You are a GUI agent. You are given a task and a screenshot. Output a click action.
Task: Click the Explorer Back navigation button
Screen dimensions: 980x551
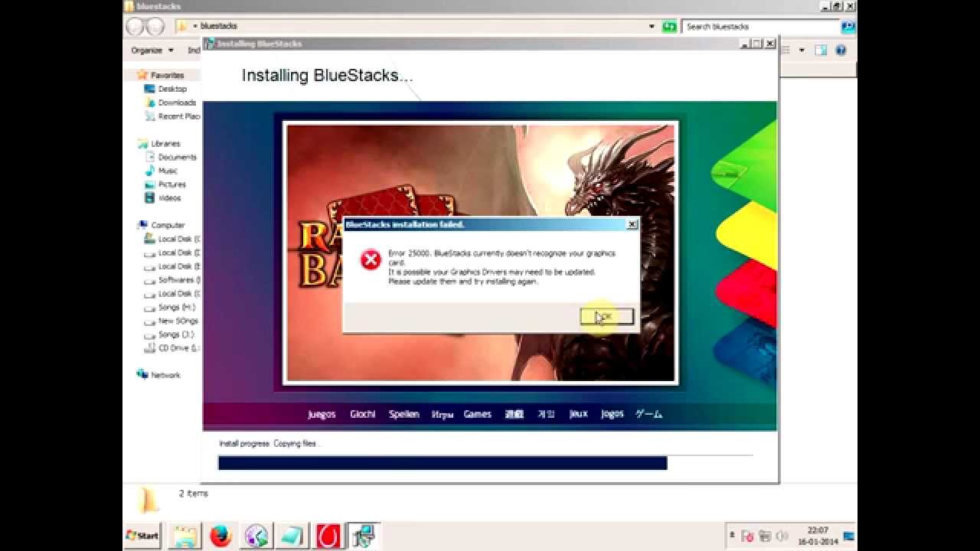tap(135, 27)
